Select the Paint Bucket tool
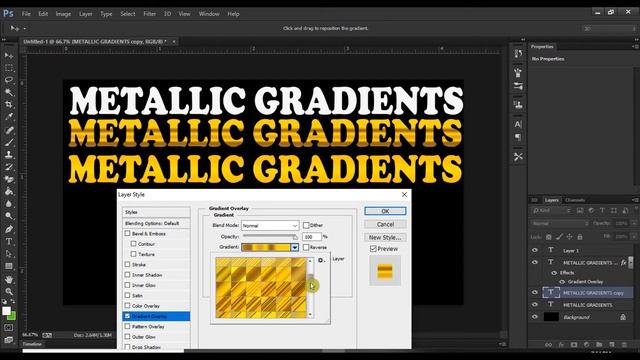 coord(9,191)
